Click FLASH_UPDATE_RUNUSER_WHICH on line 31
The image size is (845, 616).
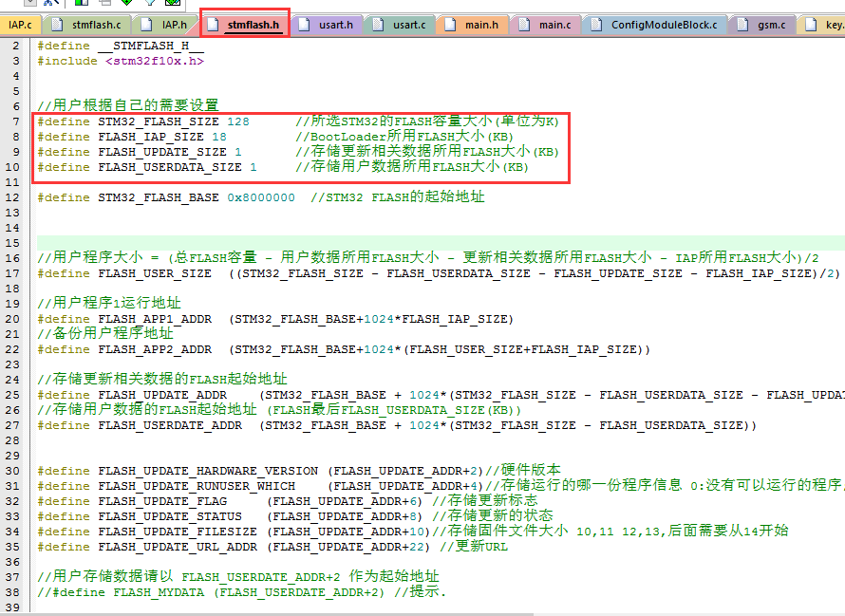click(x=197, y=486)
